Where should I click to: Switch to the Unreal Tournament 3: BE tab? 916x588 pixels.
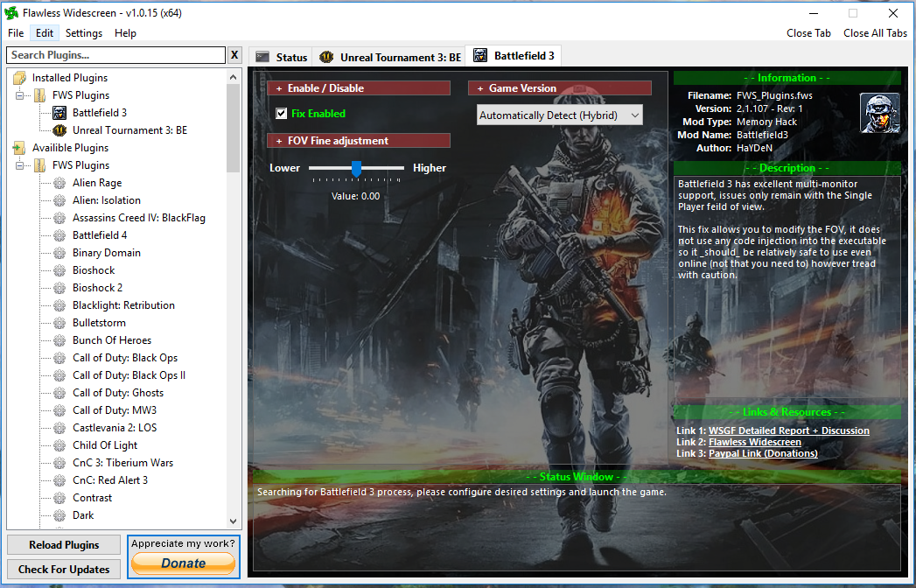[389, 57]
